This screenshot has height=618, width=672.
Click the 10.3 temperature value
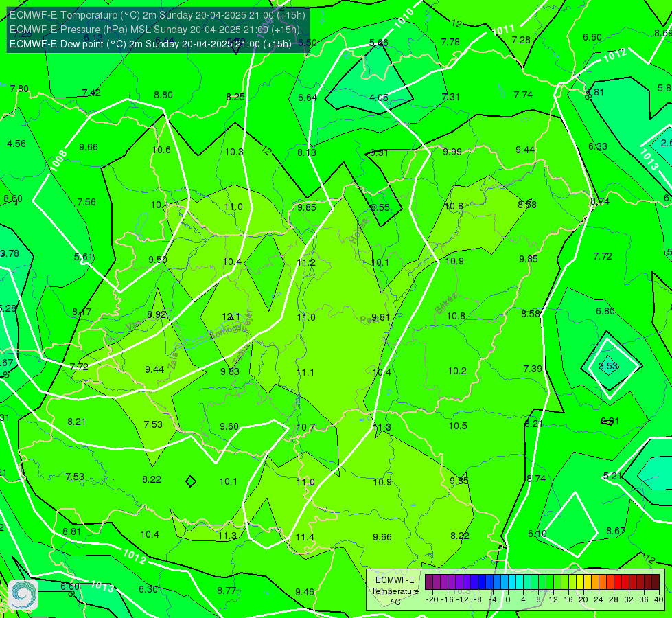pos(234,152)
